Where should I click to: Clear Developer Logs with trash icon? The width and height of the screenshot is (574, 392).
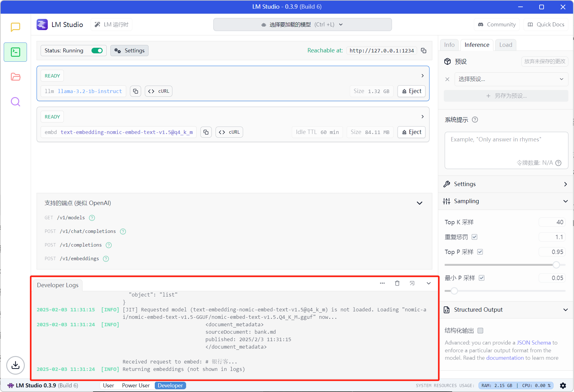point(397,283)
